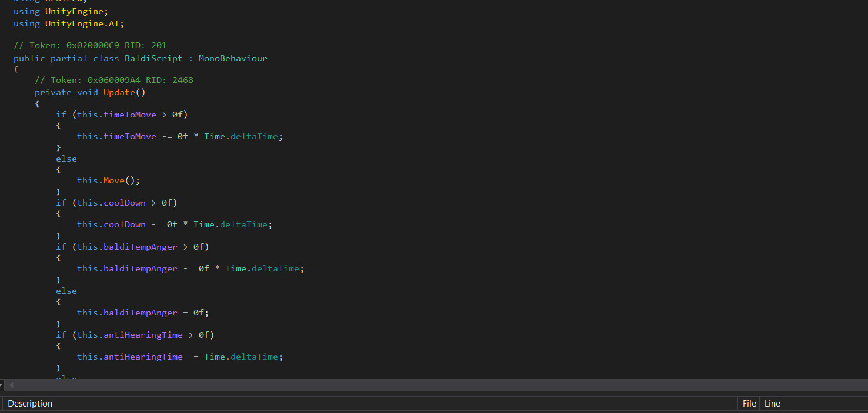Click the Update method name

pyautogui.click(x=119, y=92)
